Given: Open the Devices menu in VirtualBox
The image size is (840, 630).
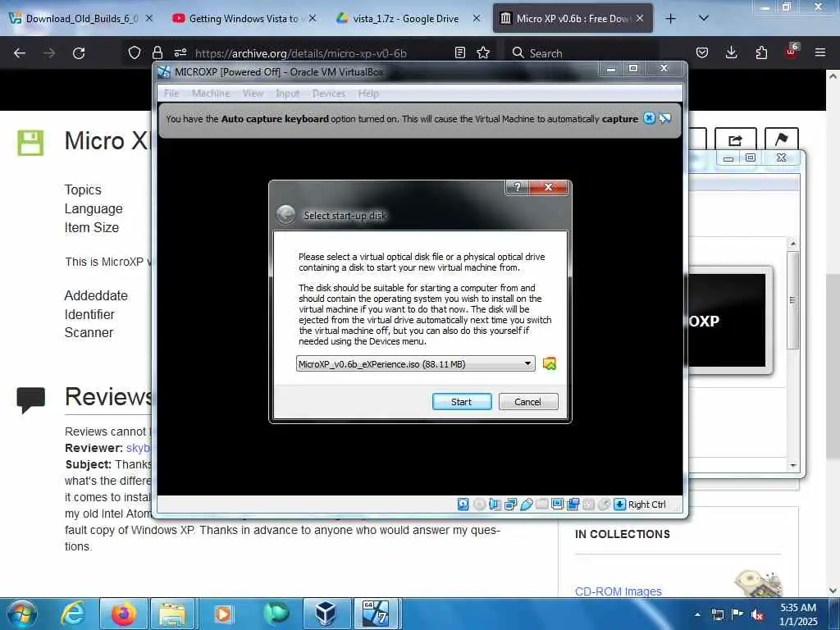Looking at the screenshot, I should [328, 94].
